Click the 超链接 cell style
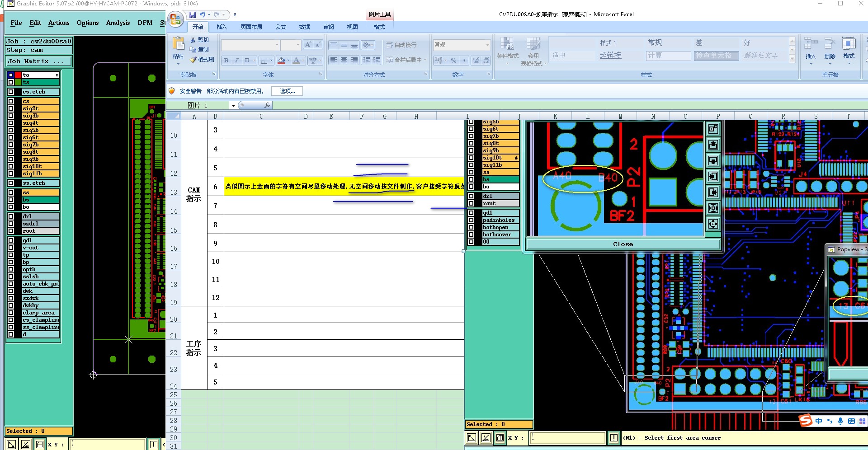The image size is (868, 450). coord(611,56)
